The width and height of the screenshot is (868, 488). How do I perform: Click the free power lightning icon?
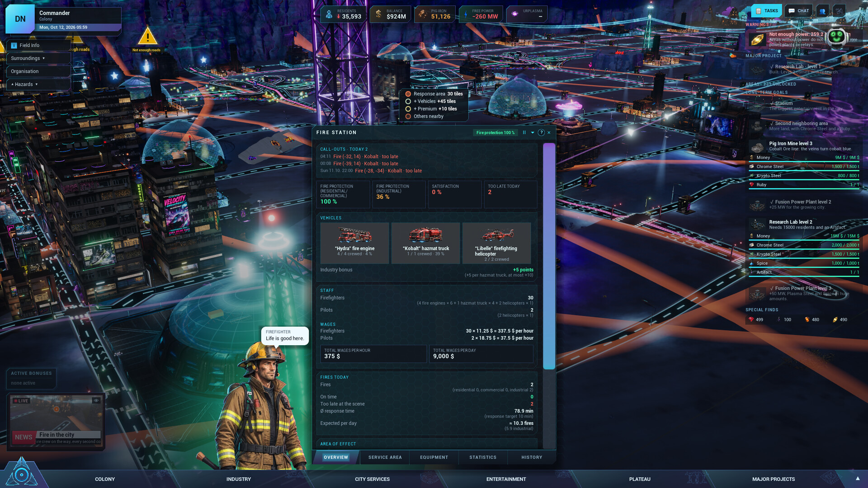coord(466,14)
